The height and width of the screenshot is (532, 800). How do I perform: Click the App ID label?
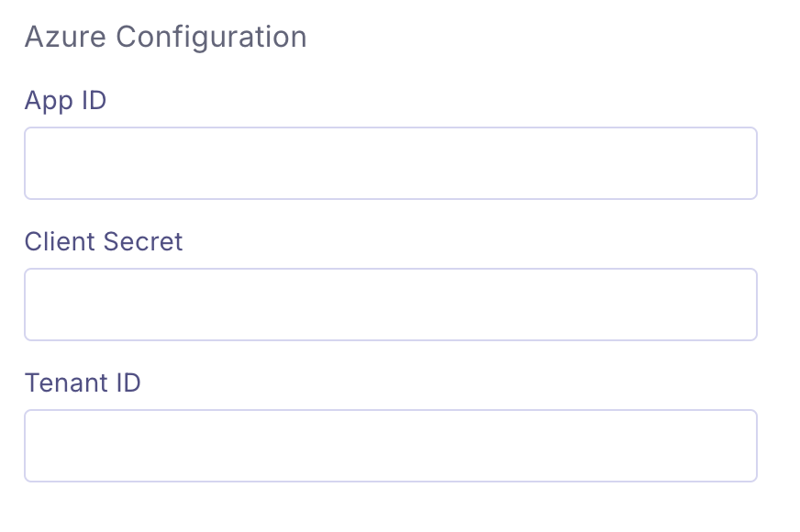tap(65, 100)
